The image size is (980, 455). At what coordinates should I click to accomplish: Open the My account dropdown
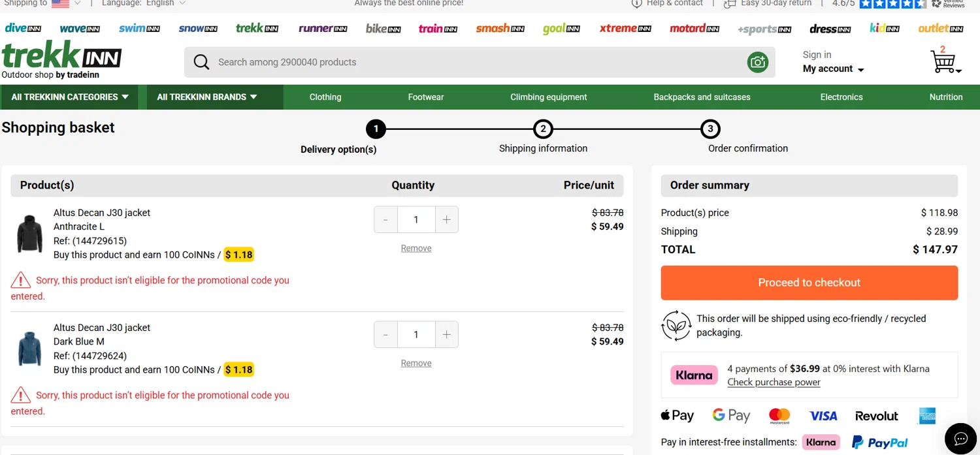[833, 69]
